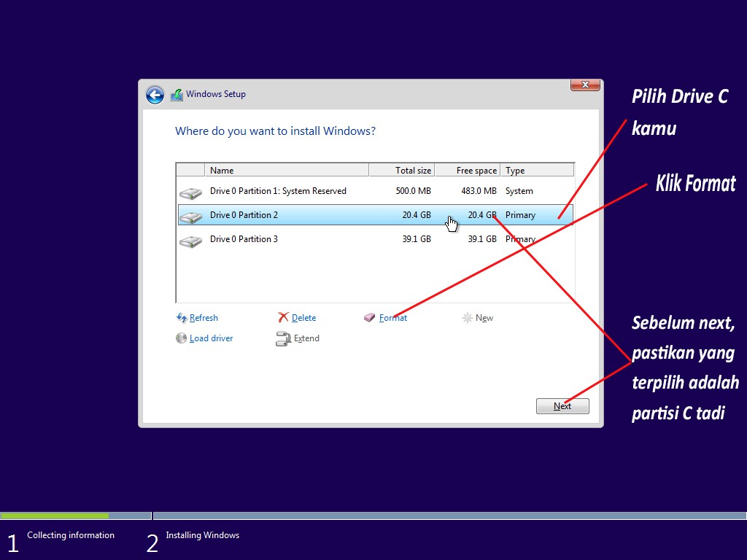
Task: Select the Drive 0 Partition 2 row
Action: point(375,215)
